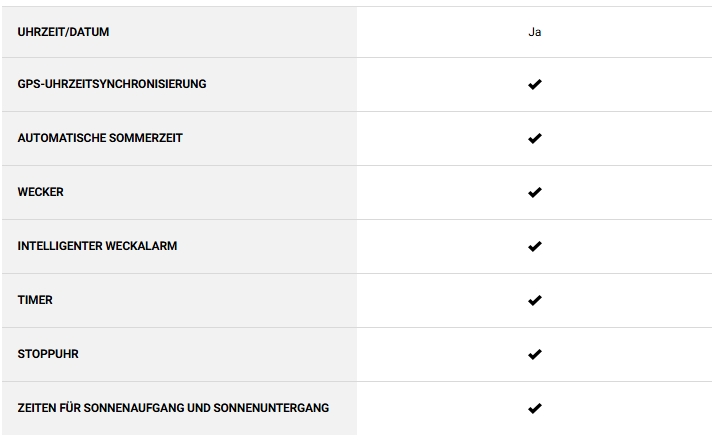Click the word AUTOMATISCHE
This screenshot has height=440, width=714.
pos(61,138)
